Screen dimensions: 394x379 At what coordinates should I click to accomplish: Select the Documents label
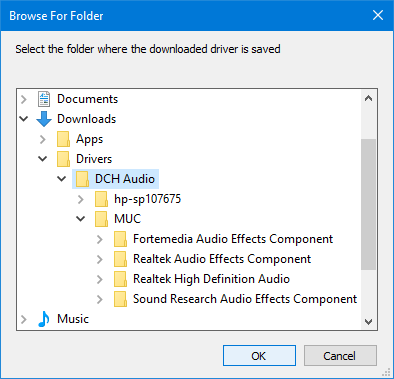point(87,99)
